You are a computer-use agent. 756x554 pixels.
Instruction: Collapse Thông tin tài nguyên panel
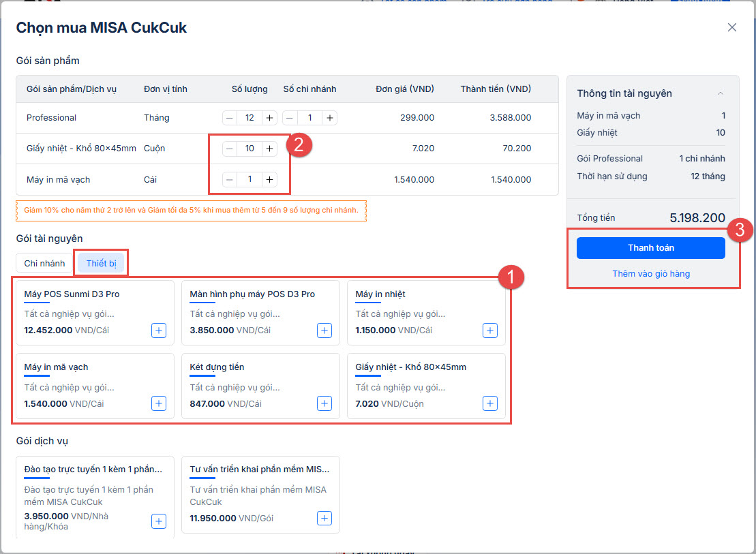coord(721,93)
